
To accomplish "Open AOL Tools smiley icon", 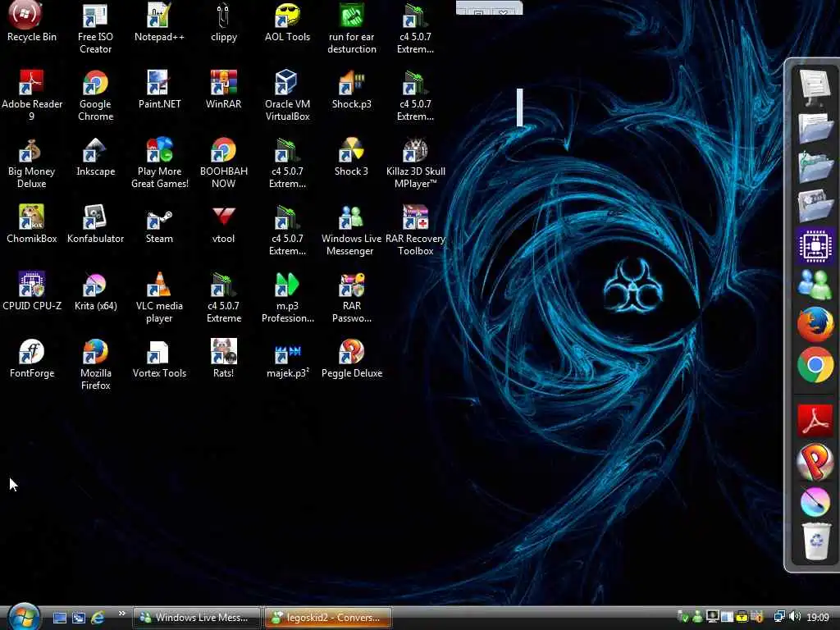I will click(x=287, y=21).
